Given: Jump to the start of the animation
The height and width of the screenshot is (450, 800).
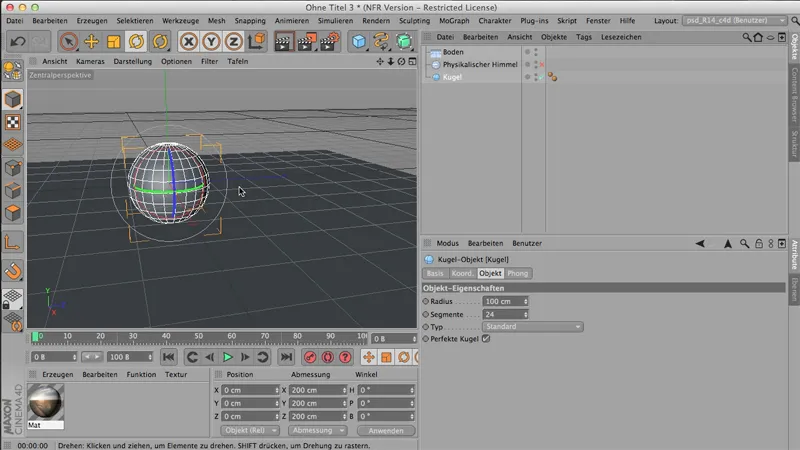Looking at the screenshot, I should 168,357.
